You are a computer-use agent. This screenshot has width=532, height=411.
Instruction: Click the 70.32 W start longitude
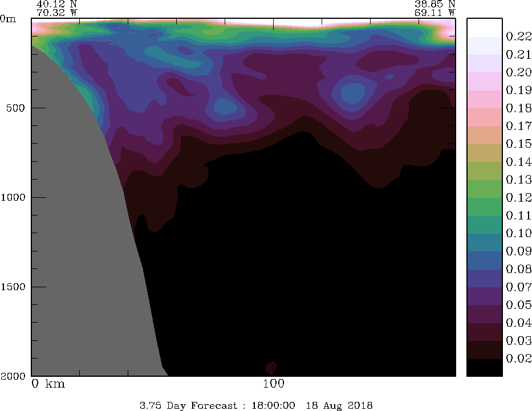(56, 13)
